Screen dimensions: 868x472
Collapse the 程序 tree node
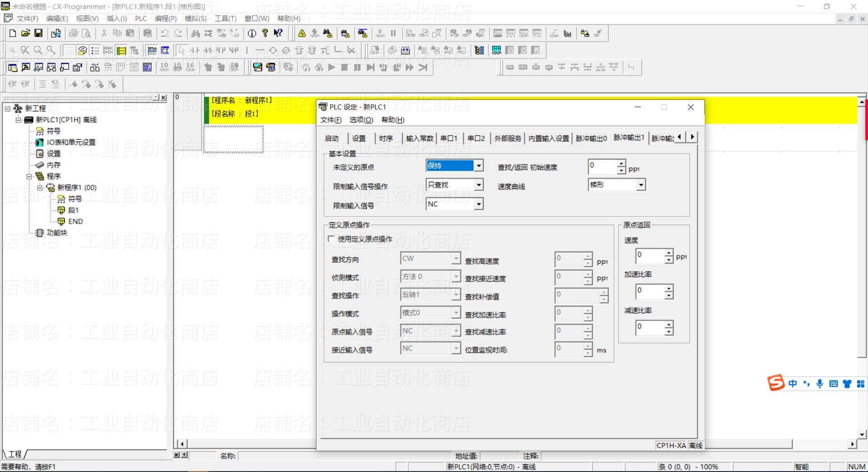pos(29,176)
